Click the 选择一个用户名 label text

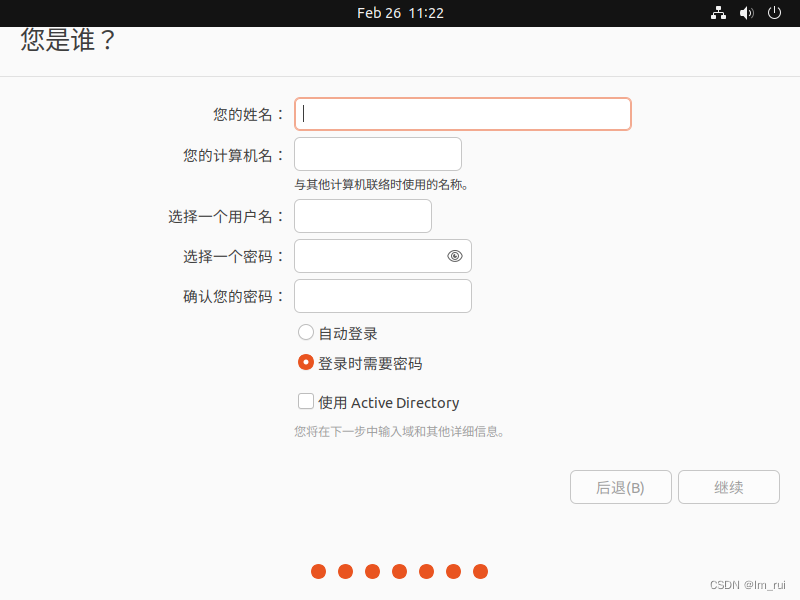coord(226,217)
